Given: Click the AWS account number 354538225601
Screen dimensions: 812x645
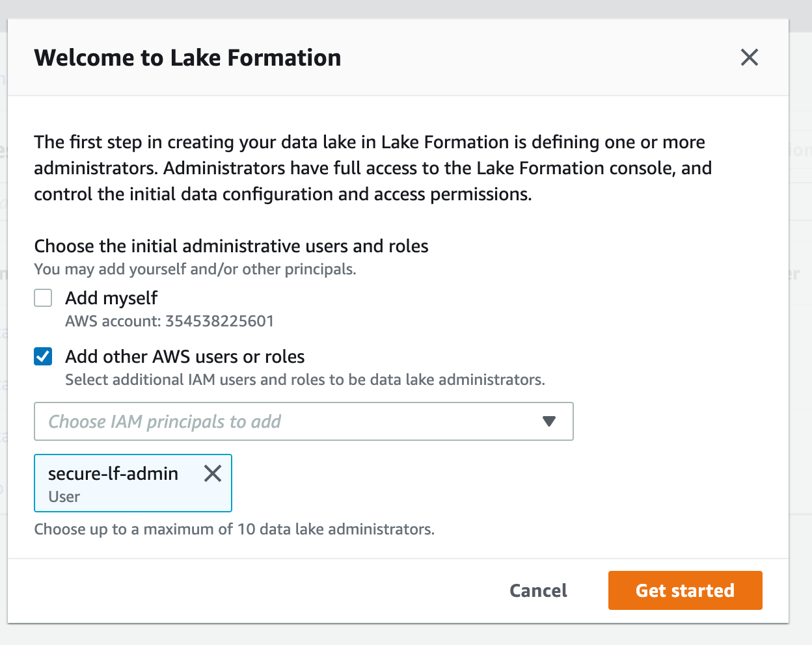Looking at the screenshot, I should 219,321.
